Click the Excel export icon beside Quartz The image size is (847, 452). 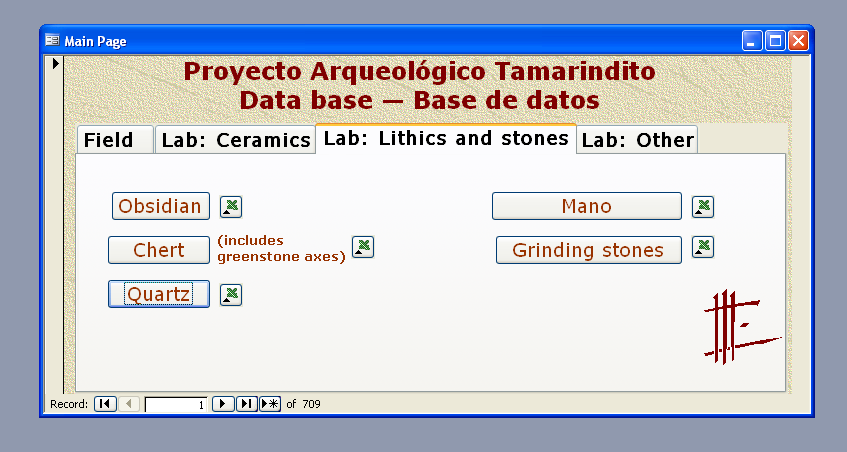[231, 294]
